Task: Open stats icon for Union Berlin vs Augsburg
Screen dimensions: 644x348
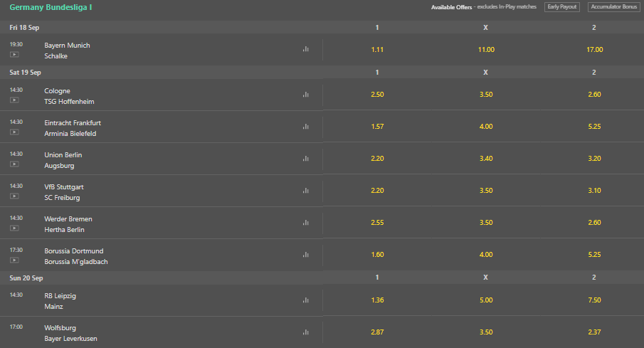Action: click(305, 159)
